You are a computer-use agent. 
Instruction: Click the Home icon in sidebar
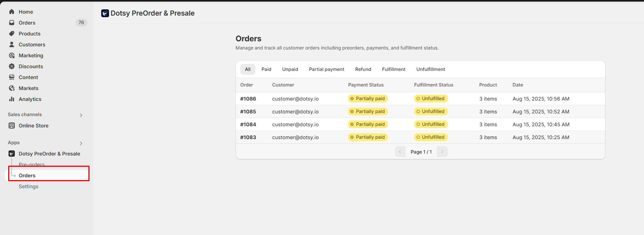(12, 12)
